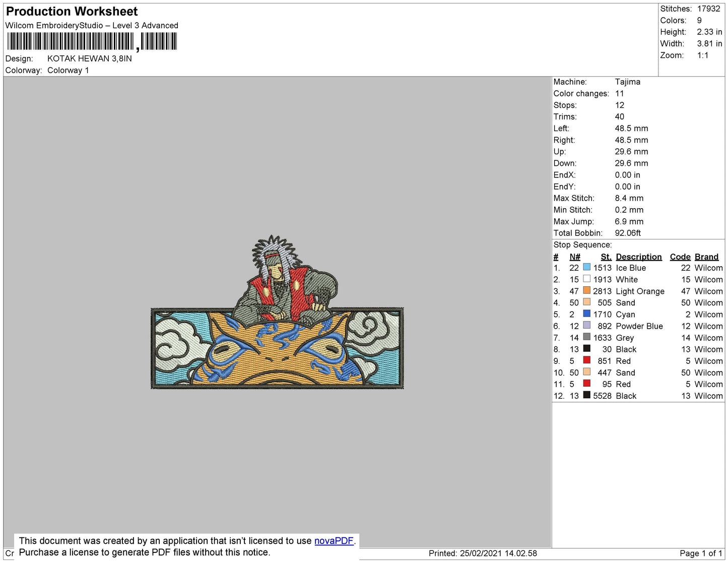Click the 'Color changes:' label
This screenshot has width=728, height=563.
581,93
